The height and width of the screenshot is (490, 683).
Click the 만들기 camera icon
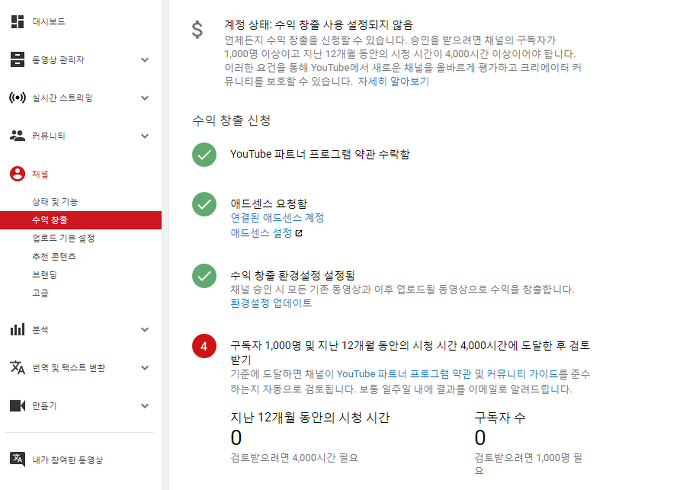(17, 406)
